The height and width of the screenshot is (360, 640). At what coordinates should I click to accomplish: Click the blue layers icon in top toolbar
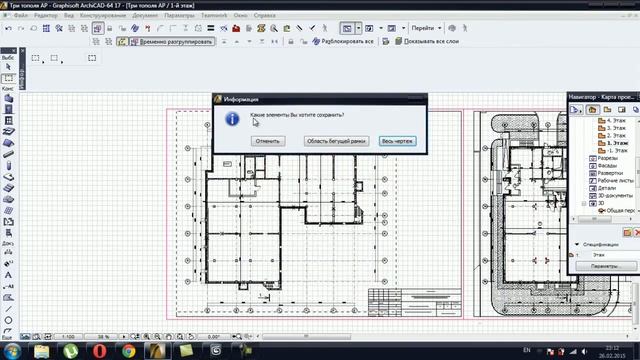pos(135,29)
